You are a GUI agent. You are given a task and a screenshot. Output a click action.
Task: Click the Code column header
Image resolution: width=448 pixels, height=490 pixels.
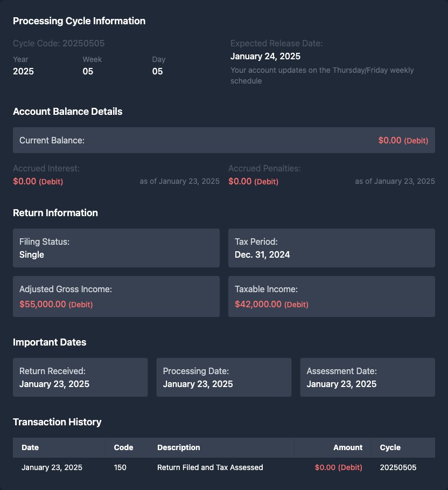(123, 447)
